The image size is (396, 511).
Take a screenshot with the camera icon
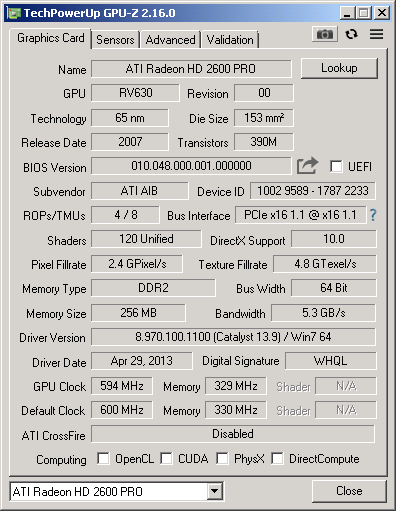pos(325,34)
